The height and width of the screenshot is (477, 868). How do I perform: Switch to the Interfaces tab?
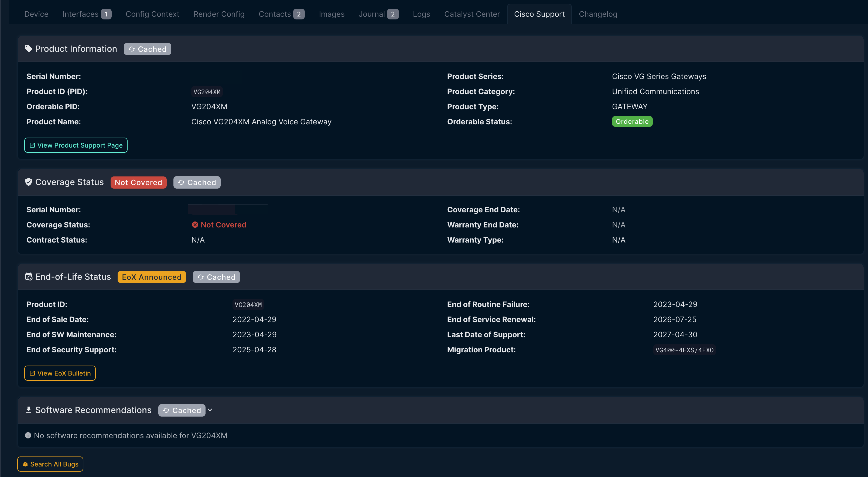coord(87,14)
